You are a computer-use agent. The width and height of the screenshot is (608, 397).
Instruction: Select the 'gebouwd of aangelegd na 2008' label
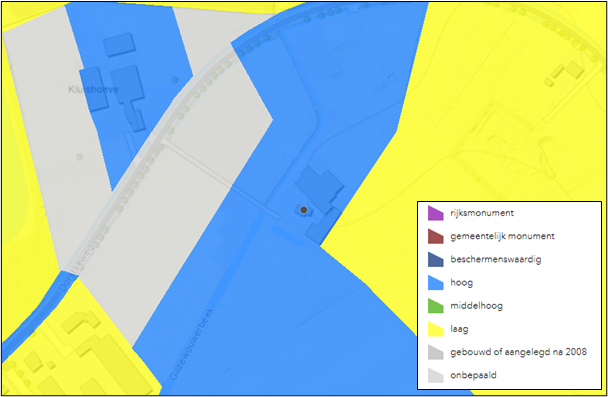(518, 352)
